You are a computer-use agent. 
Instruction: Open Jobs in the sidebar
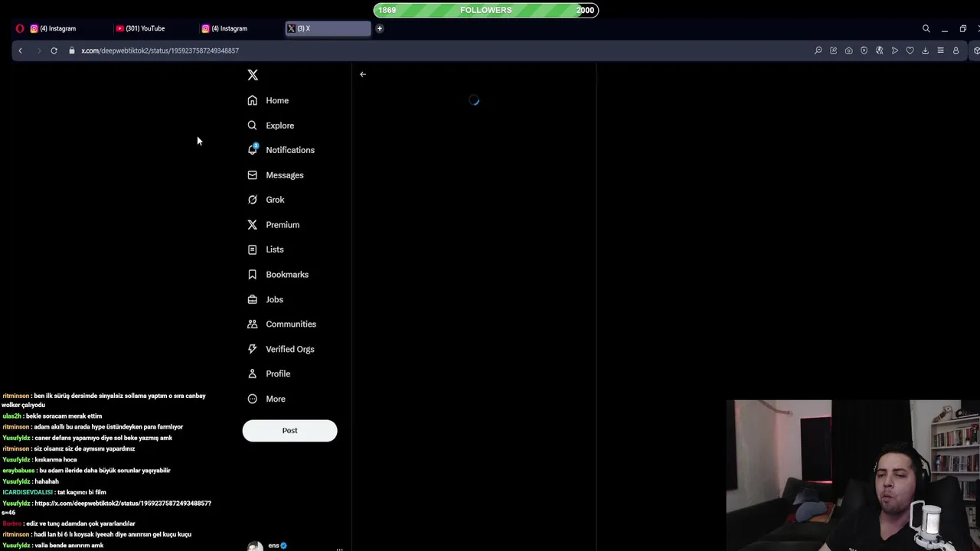pos(266,299)
